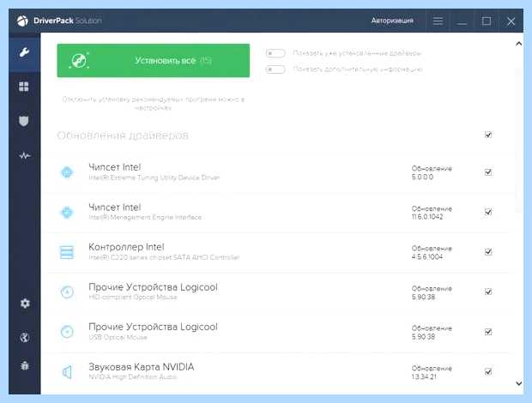
Task: Uncheck NVIDIA High Definition Audio checkbox
Action: coord(488,372)
